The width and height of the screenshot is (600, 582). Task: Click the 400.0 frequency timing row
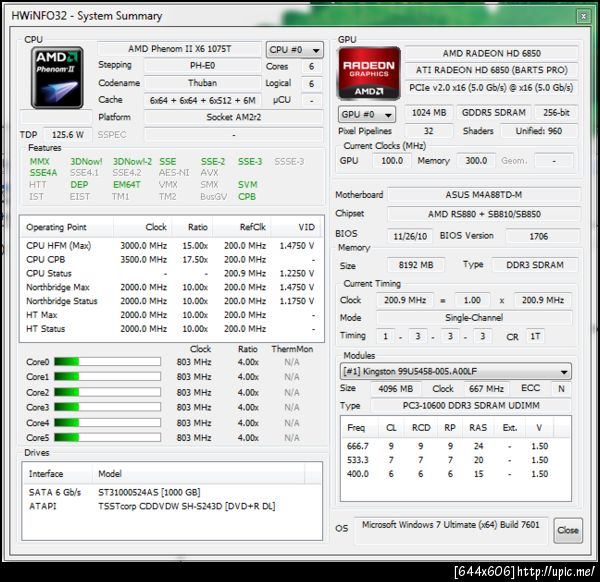point(455,474)
